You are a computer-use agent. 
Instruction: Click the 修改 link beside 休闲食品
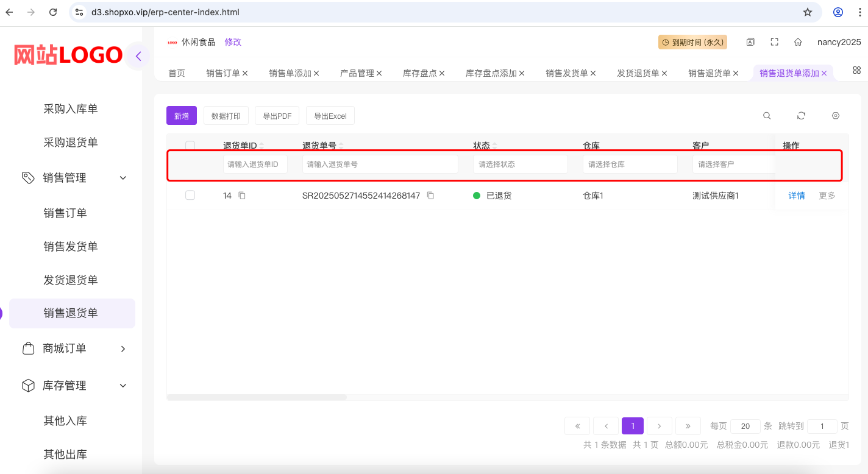click(233, 42)
